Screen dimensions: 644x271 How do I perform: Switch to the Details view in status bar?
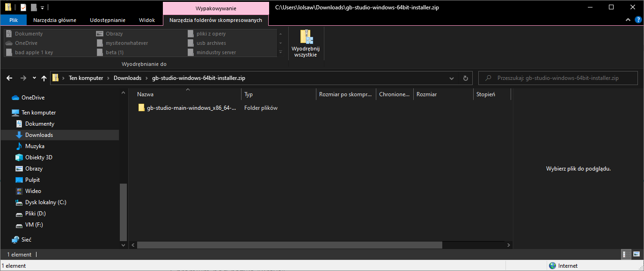(626, 255)
